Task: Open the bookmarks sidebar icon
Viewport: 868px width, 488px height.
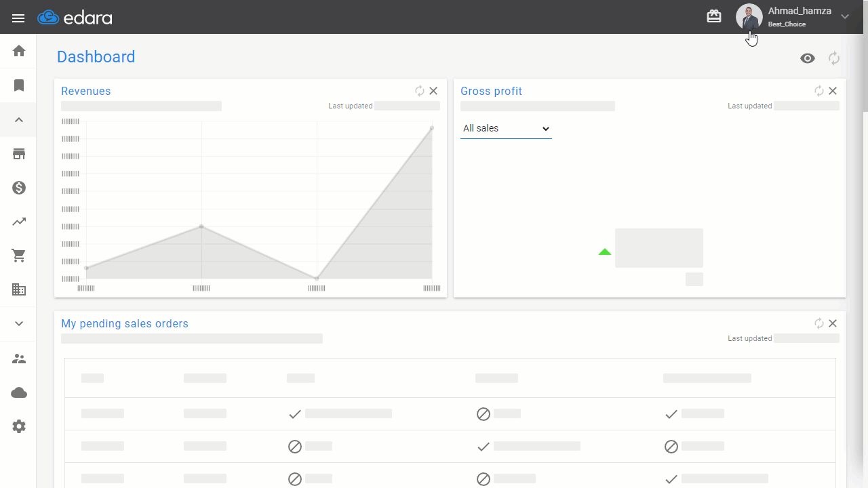Action: 19,85
